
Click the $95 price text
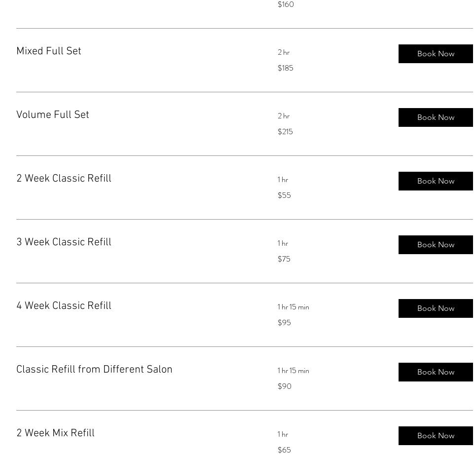[x=284, y=323]
